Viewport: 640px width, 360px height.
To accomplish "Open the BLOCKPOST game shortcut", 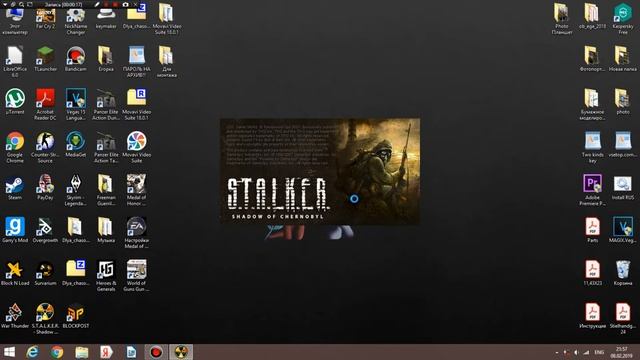I will (76, 316).
